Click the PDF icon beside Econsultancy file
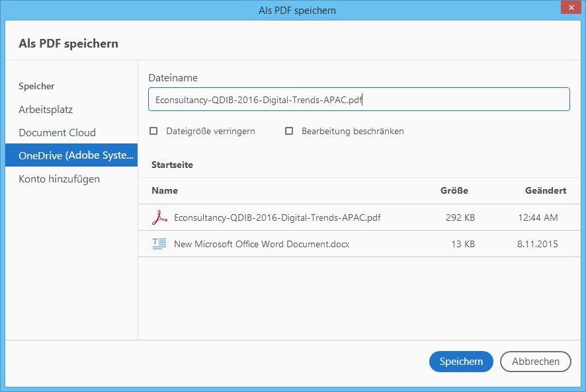The height and width of the screenshot is (392, 586). 159,217
